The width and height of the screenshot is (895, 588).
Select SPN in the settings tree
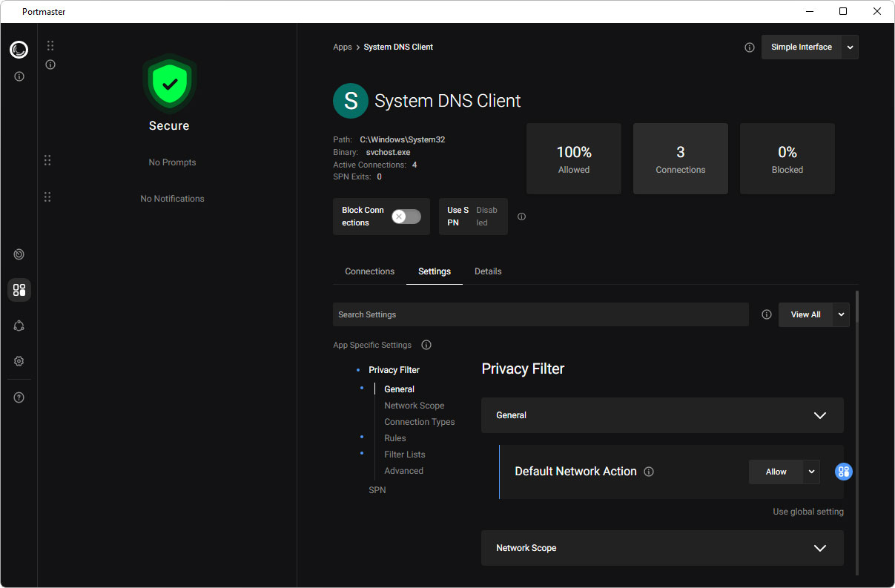[x=377, y=490]
